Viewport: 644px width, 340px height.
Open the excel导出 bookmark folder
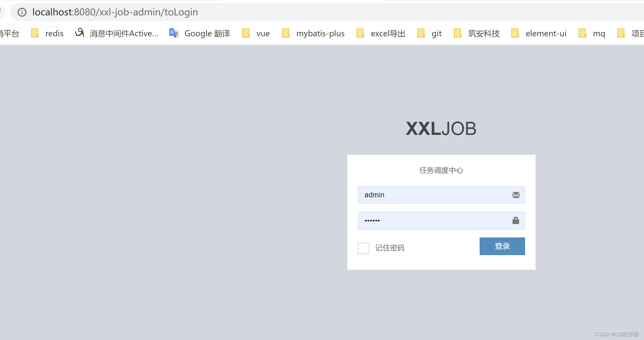tap(381, 33)
